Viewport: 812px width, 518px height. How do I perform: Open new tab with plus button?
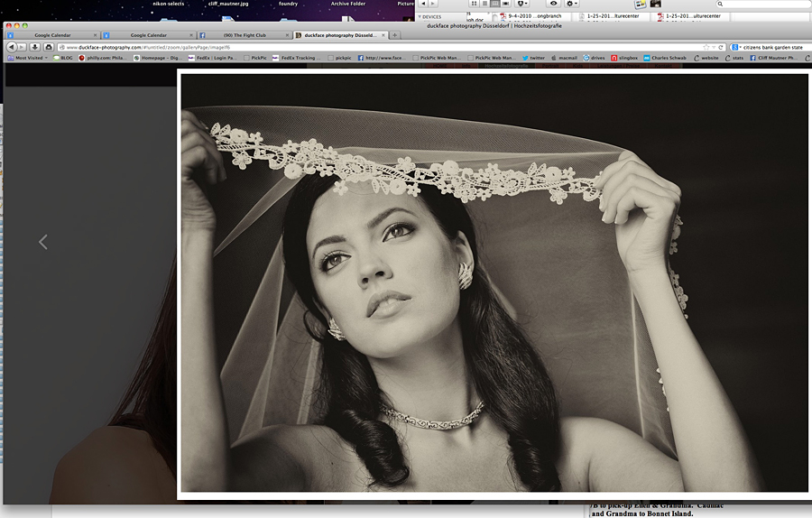(x=394, y=35)
